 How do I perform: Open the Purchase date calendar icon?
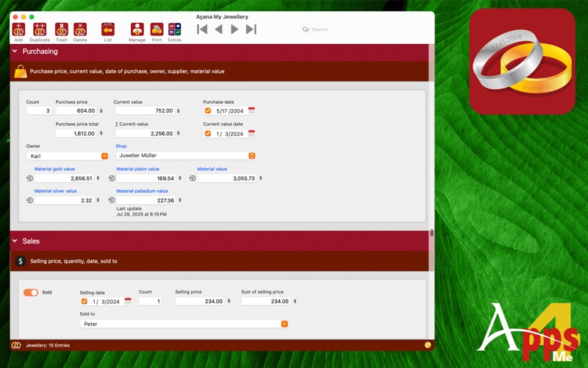[x=251, y=110]
